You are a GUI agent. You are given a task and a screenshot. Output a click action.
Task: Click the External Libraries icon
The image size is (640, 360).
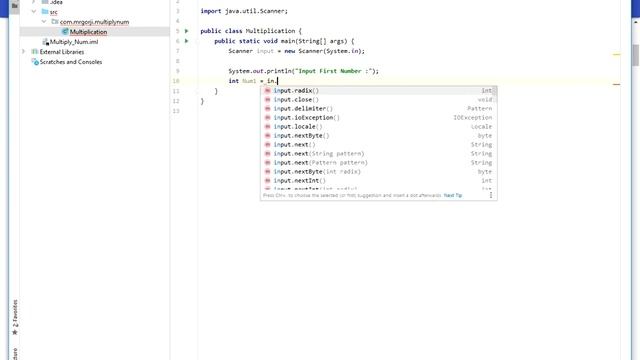click(x=35, y=51)
